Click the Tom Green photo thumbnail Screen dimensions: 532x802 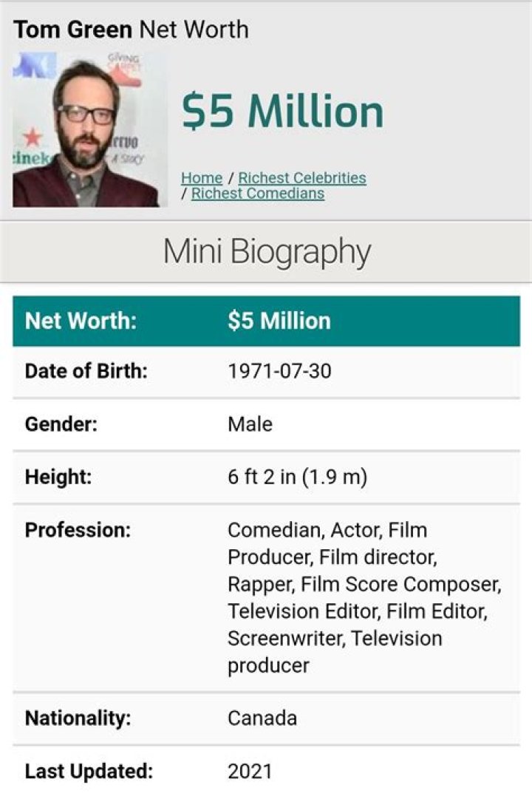(89, 126)
